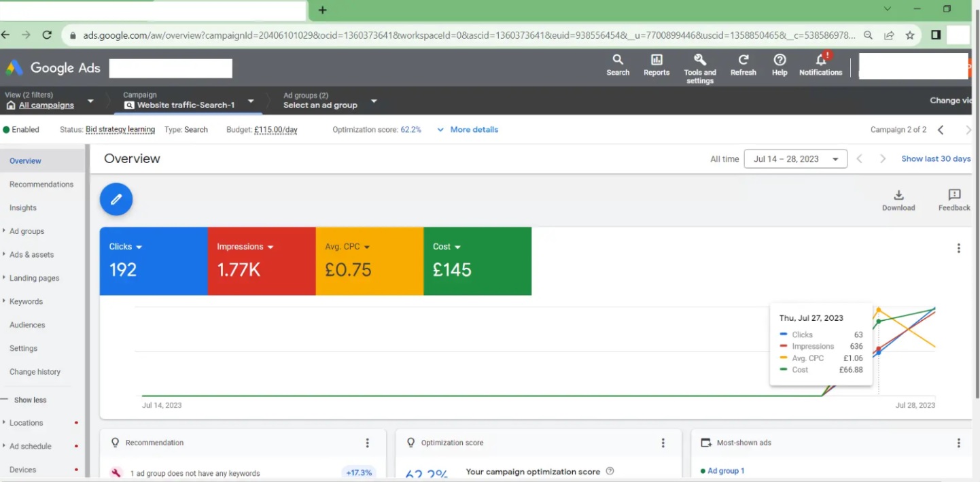Go to previous date range arrow
980x482 pixels.
coord(860,159)
